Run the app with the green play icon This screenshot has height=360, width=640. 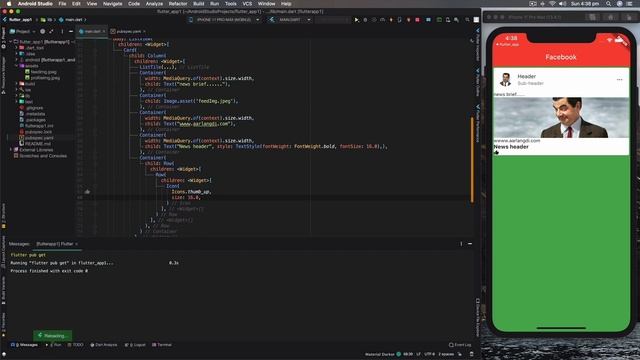[356, 20]
